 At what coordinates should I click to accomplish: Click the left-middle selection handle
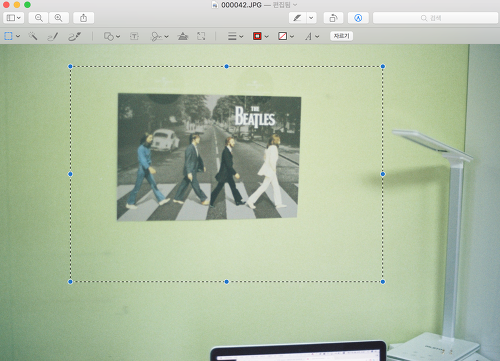(70, 174)
